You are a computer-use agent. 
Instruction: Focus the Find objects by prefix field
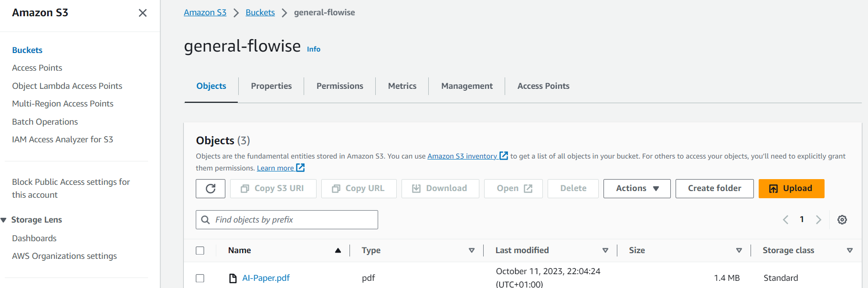pos(294,220)
